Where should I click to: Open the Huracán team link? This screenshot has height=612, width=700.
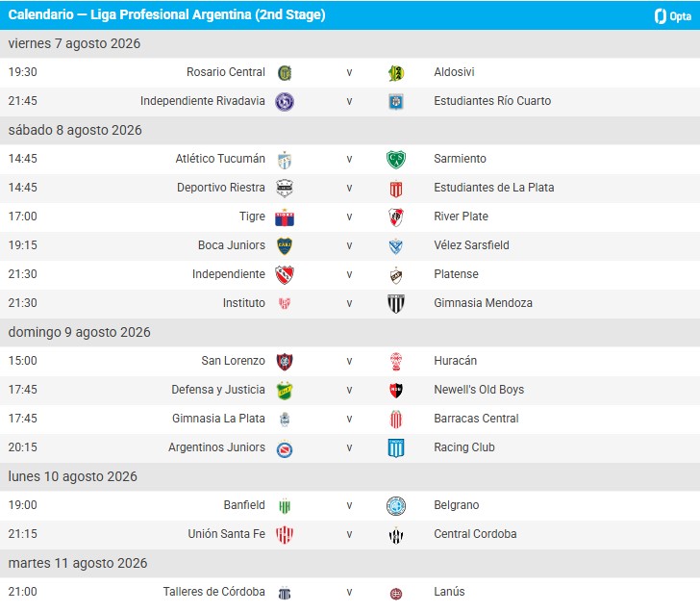(x=456, y=361)
